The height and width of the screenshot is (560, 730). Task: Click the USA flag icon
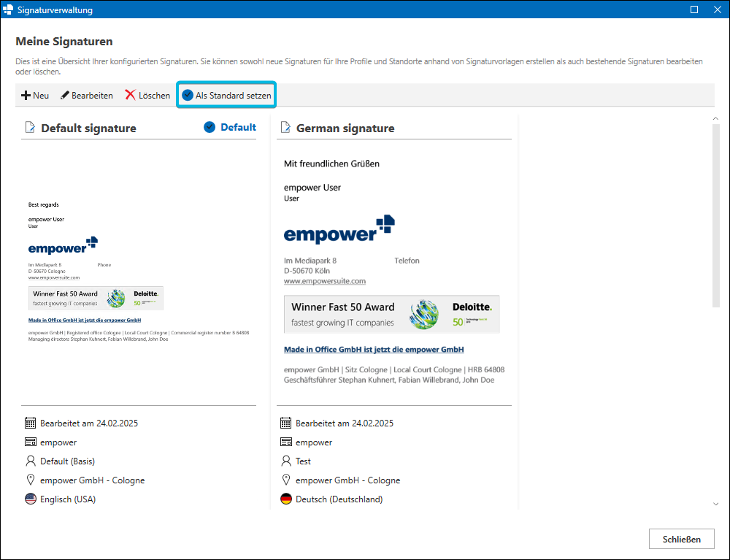(x=30, y=499)
